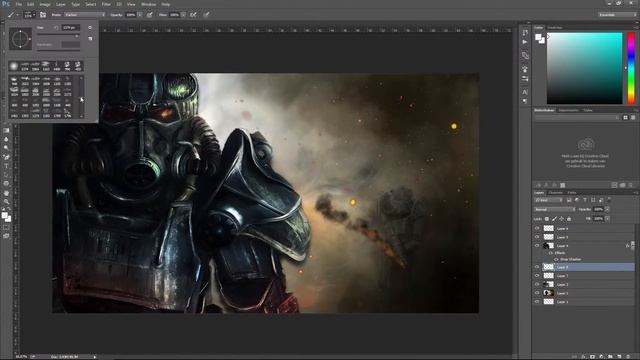Click the Quick Mask mode icon
Screen dimensions: 640x360
[x=6, y=227]
